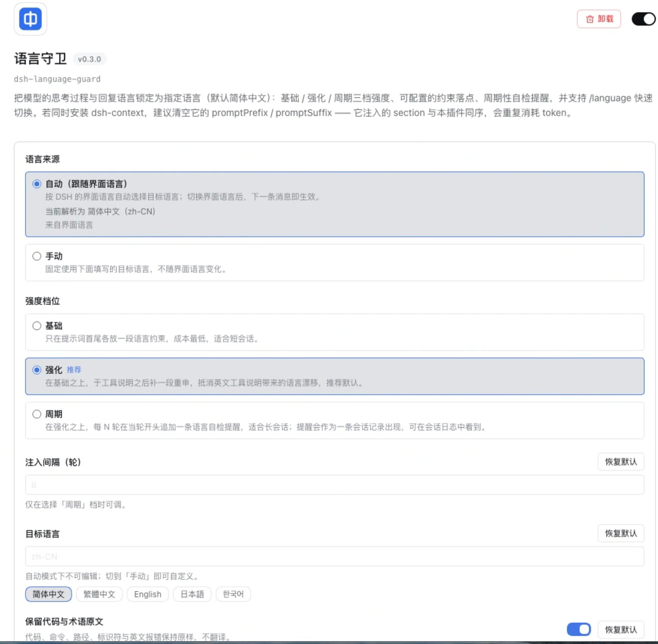The height and width of the screenshot is (644, 658).
Task: Click the 来自界面语言 note
Action: pyautogui.click(x=69, y=225)
